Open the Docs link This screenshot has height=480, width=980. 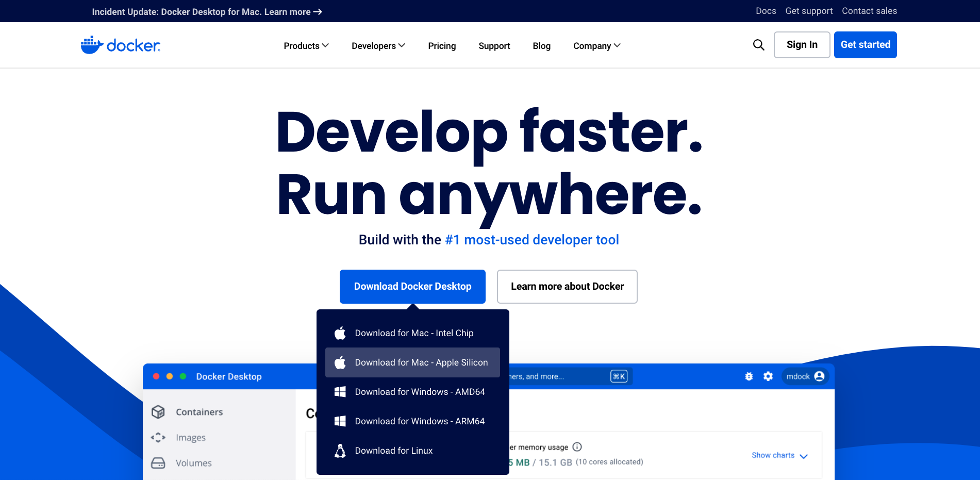(766, 11)
